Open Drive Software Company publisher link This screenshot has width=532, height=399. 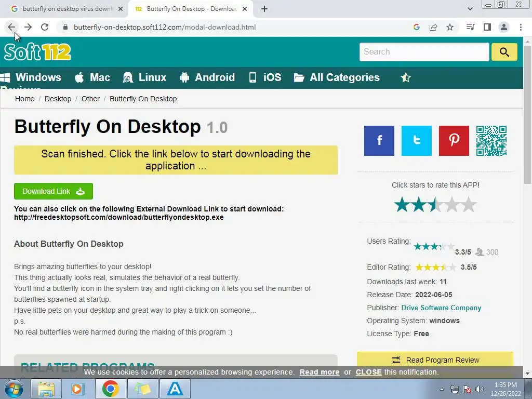click(x=441, y=308)
